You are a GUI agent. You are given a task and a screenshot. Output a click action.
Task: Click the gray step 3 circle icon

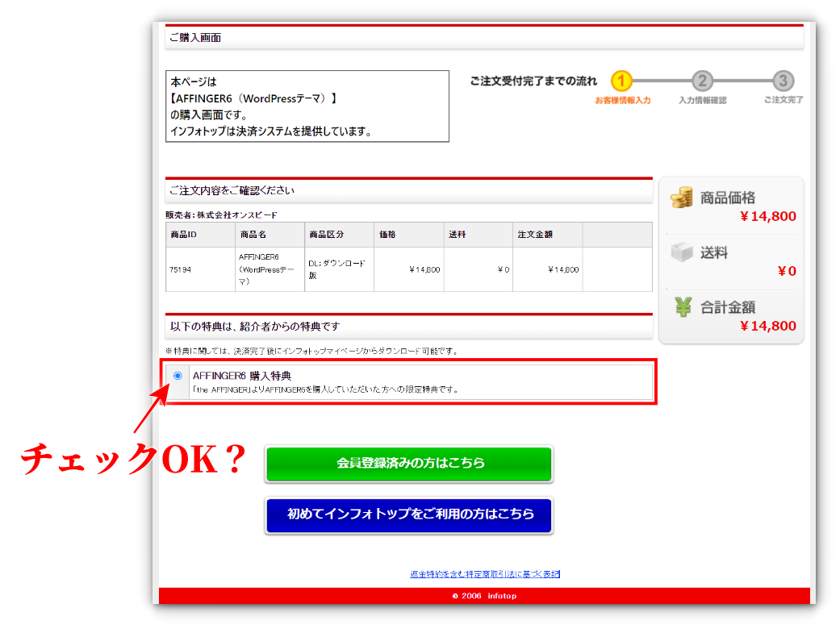783,81
